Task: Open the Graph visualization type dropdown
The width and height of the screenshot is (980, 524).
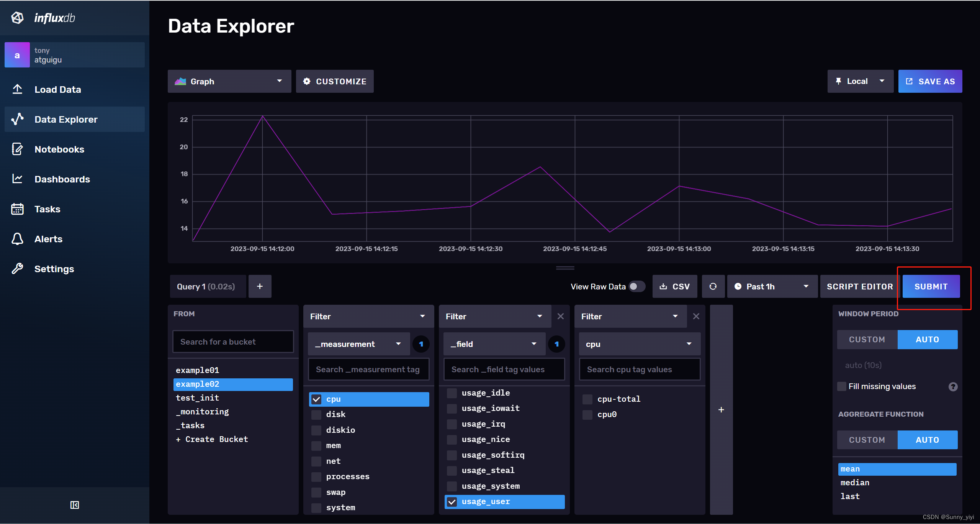Action: pyautogui.click(x=229, y=81)
